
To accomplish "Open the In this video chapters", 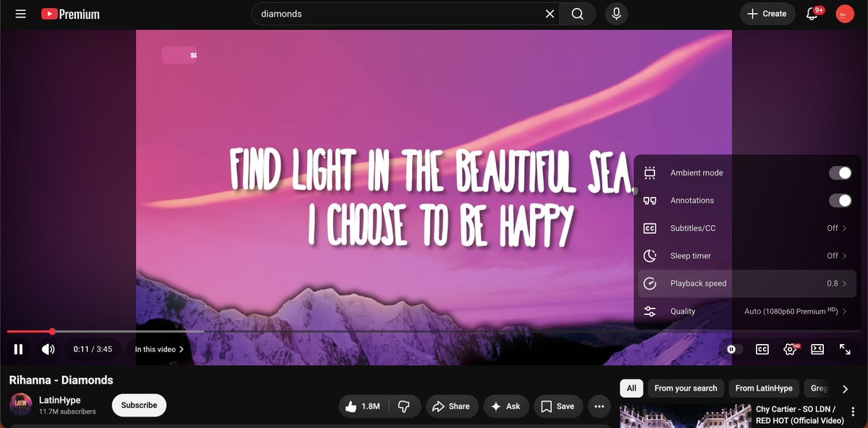I will pos(159,349).
